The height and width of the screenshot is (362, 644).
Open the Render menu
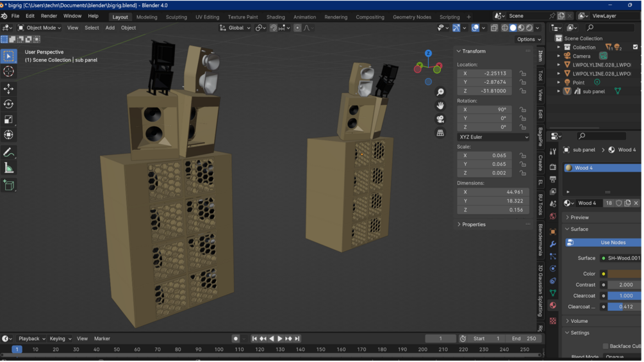tap(49, 16)
